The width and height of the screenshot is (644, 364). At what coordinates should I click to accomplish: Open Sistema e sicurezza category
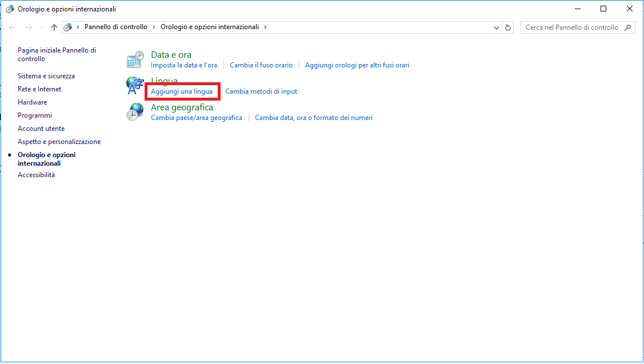pos(46,76)
